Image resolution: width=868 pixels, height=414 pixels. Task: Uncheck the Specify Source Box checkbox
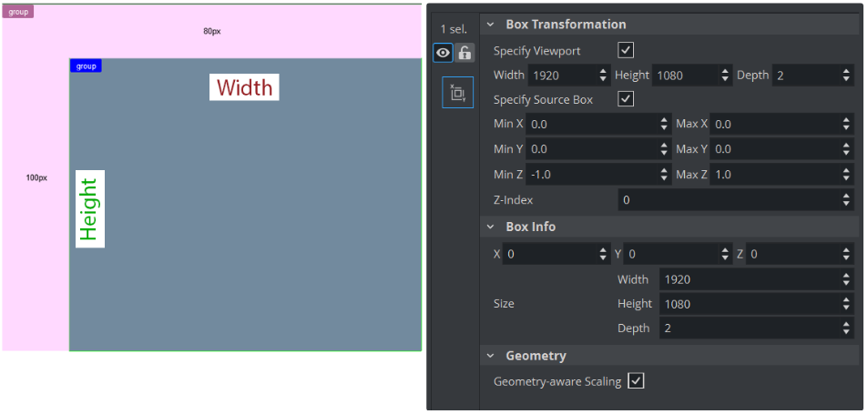click(626, 99)
